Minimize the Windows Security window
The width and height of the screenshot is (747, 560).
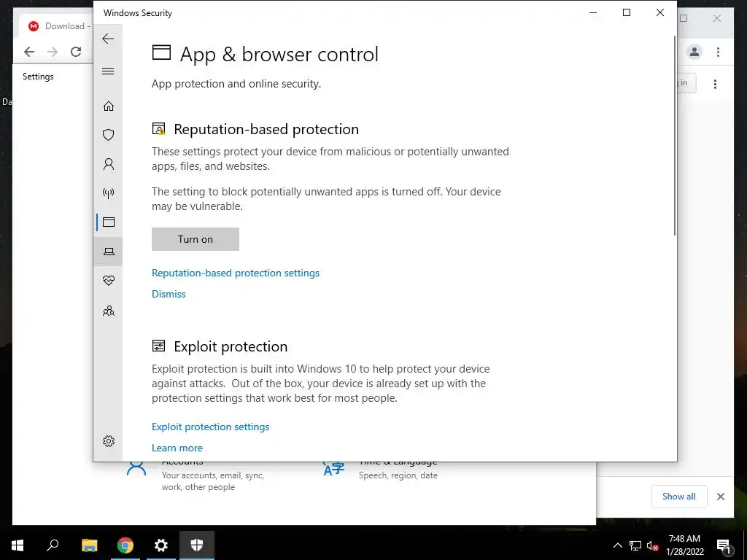(593, 13)
